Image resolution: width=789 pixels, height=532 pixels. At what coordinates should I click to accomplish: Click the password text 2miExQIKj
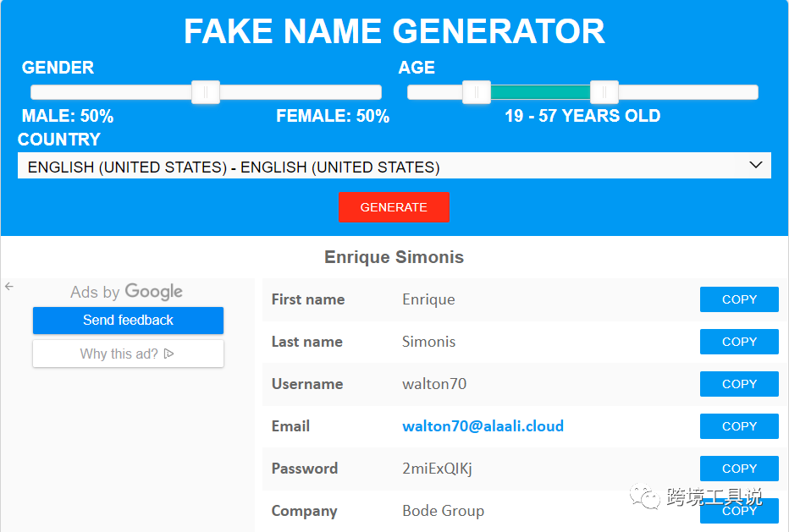437,469
